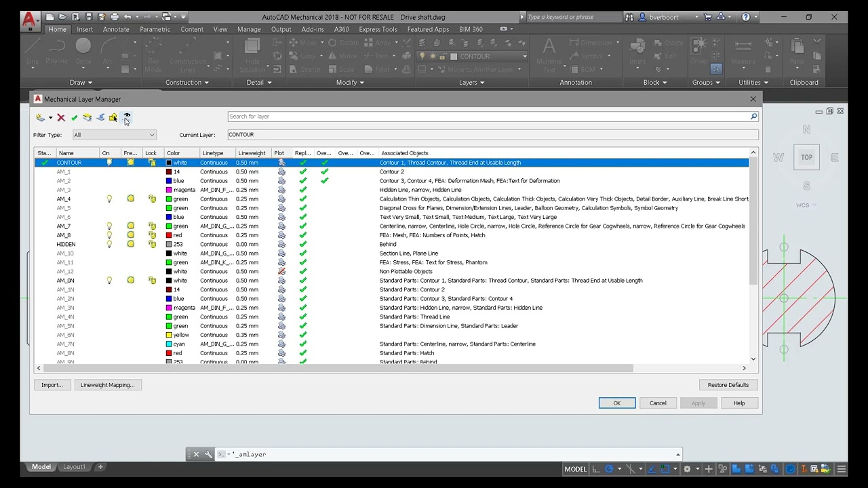Toggle the On bulb for layer HIDDEN

click(x=109, y=245)
